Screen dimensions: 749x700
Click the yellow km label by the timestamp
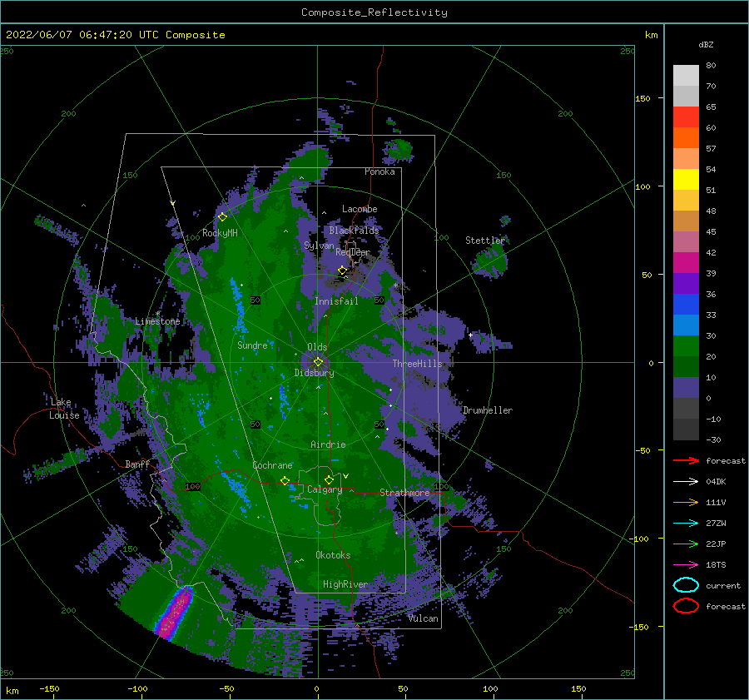pyautogui.click(x=651, y=35)
